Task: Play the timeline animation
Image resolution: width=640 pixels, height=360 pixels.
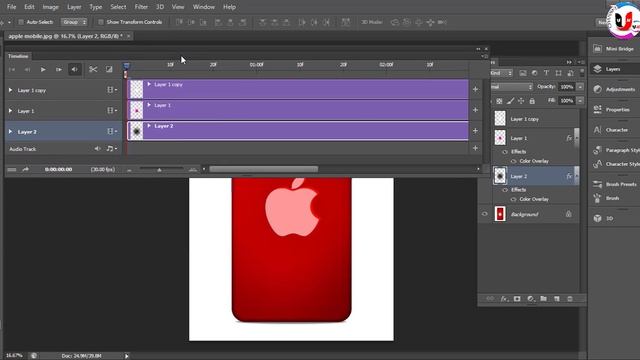Action: [x=43, y=70]
